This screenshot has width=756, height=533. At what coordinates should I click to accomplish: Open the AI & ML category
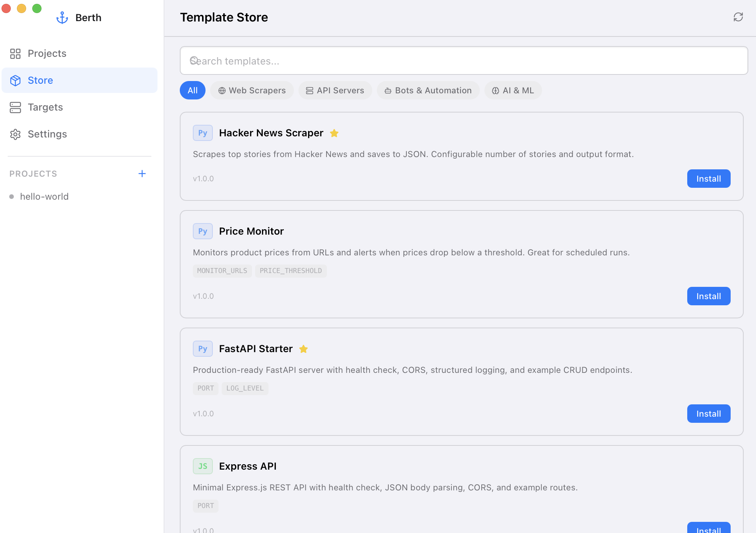tap(513, 90)
